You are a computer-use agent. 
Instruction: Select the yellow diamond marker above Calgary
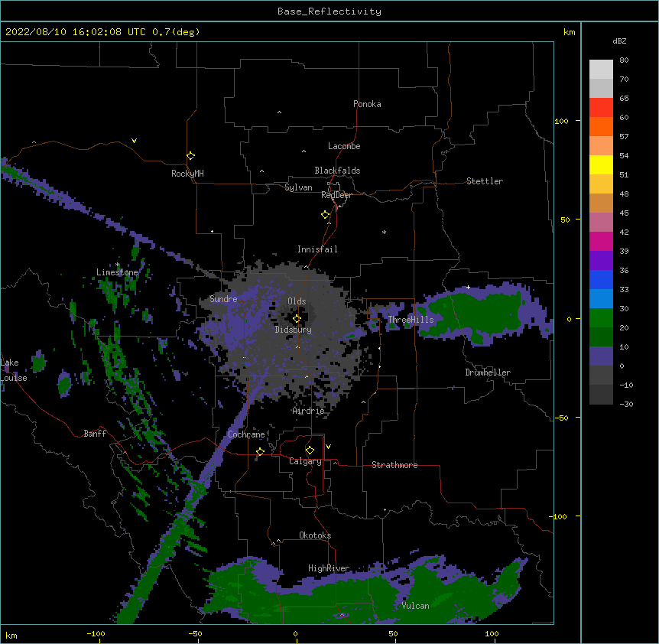(x=310, y=450)
